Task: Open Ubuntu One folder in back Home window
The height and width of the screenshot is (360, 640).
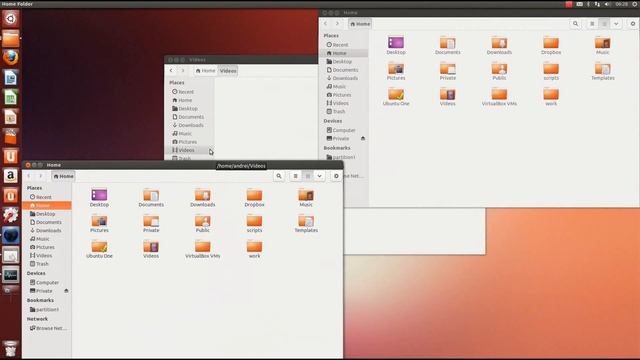Action: (396, 97)
